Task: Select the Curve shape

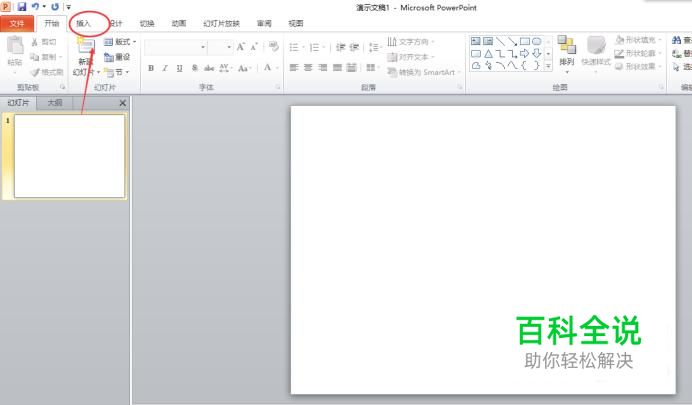Action: pos(512,66)
